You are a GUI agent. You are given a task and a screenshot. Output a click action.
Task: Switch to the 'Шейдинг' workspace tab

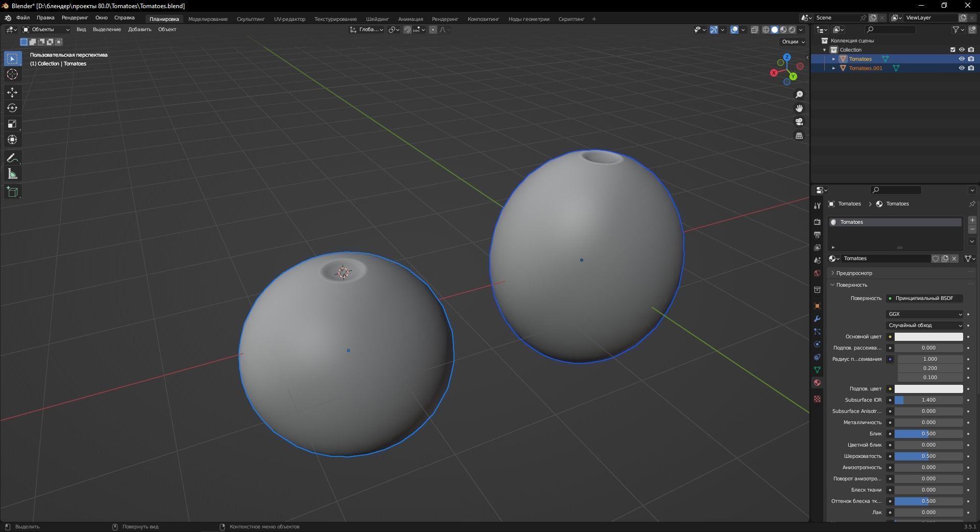coord(377,19)
